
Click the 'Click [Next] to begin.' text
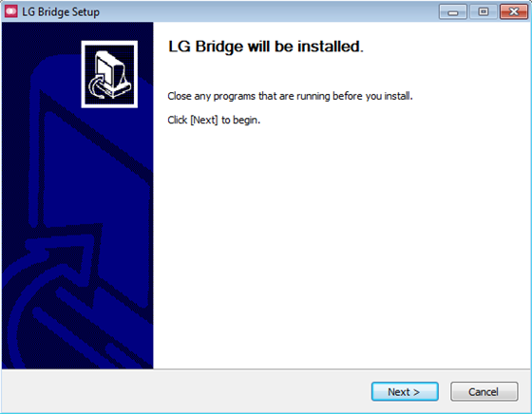[x=214, y=120]
